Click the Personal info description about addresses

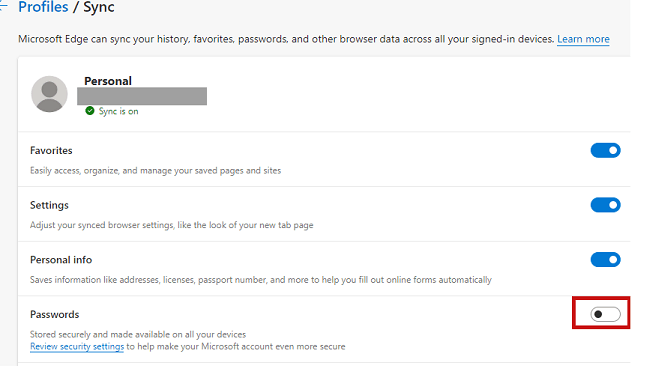(x=261, y=280)
